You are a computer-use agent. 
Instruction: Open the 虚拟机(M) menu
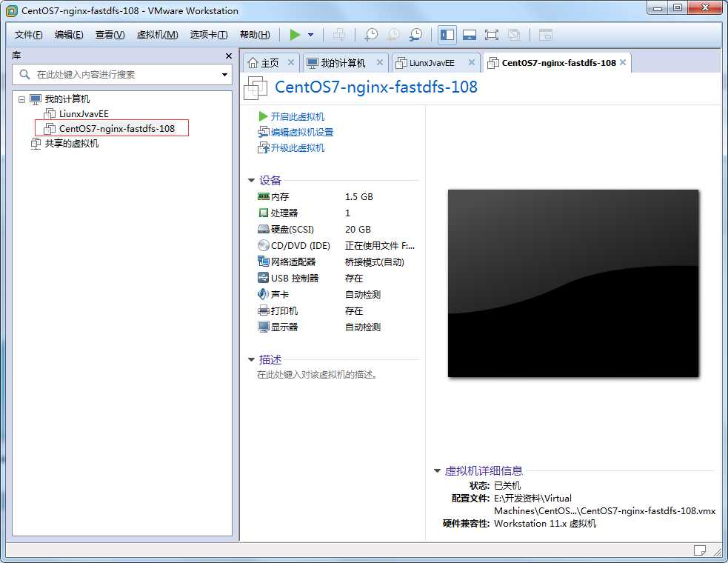point(158,35)
